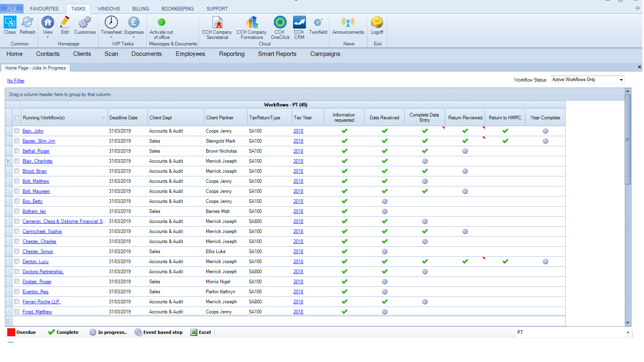Screen dimensions: 644x362
Task: Launch CCH Company Secretarial
Action: coord(217,22)
